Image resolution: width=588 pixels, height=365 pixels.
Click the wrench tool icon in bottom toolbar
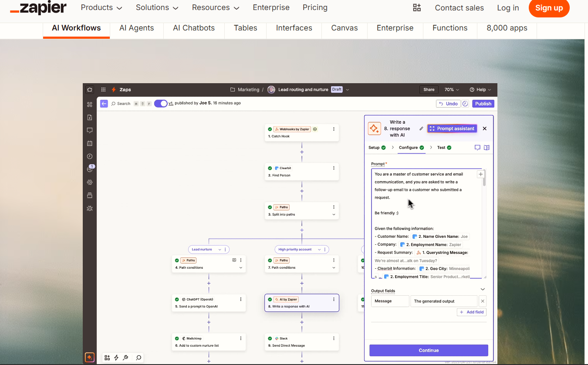[x=125, y=358]
